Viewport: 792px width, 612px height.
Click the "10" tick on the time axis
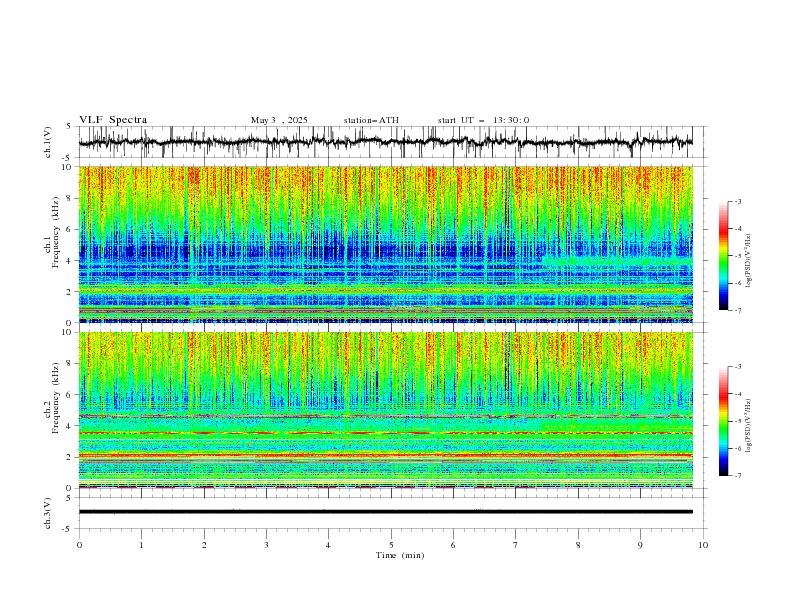pos(703,545)
